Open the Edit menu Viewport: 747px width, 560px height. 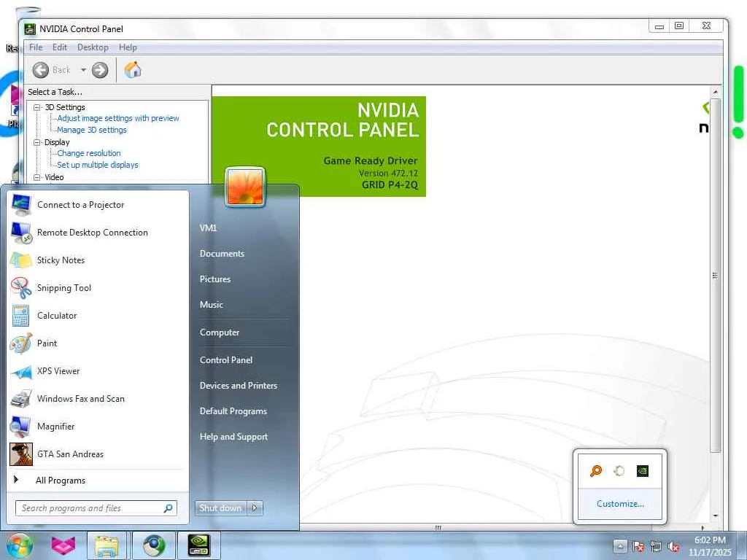click(x=60, y=47)
